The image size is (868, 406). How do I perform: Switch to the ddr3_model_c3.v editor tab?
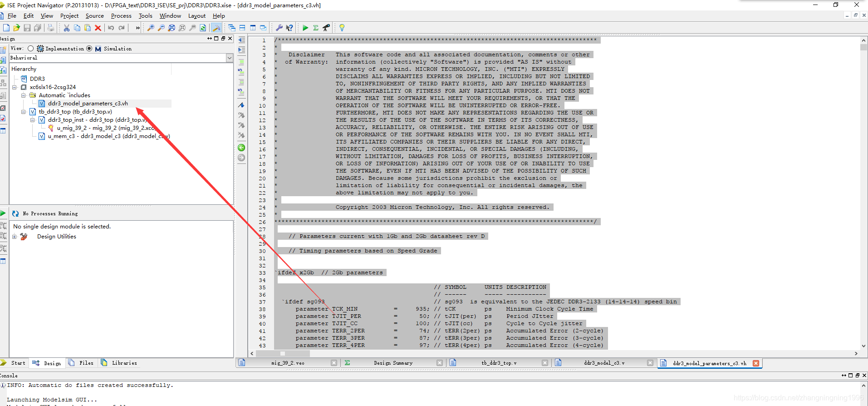tap(604, 363)
